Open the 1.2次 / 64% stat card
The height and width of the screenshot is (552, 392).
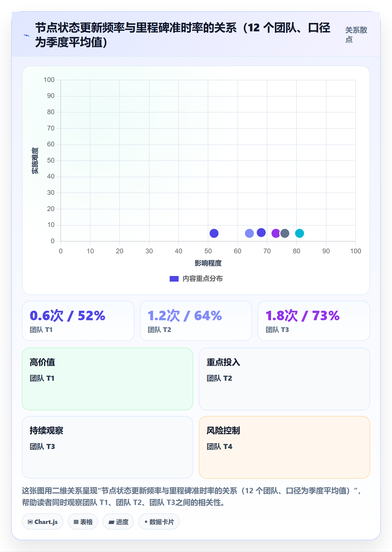point(196,321)
